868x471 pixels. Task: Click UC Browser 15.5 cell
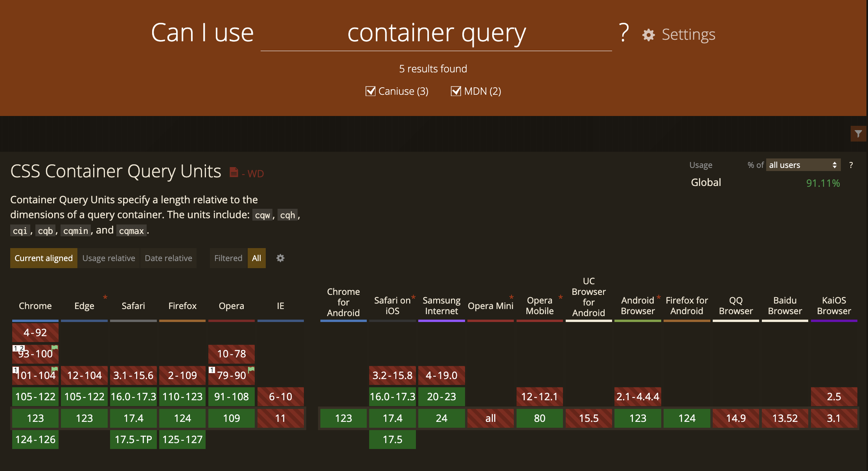(x=589, y=418)
